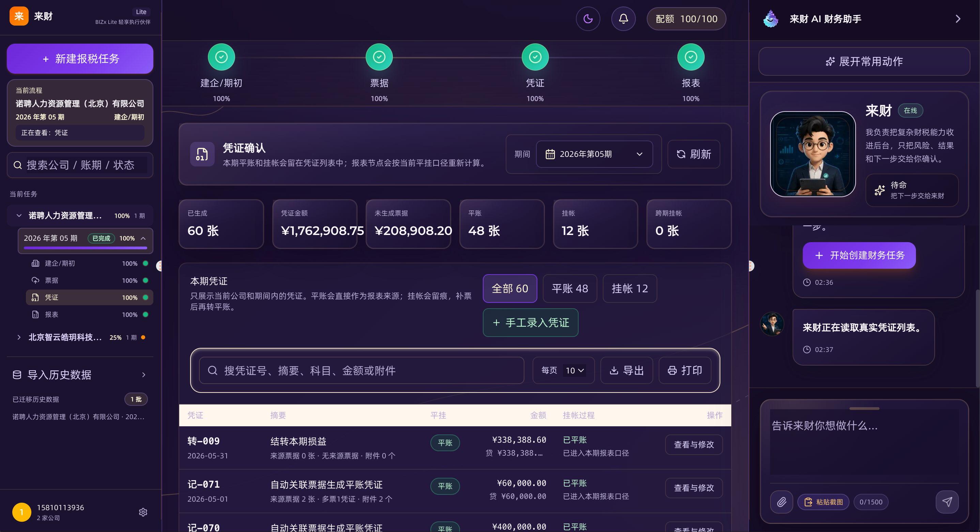Open 票据 in sidebar tree
The image size is (980, 532).
89,280
